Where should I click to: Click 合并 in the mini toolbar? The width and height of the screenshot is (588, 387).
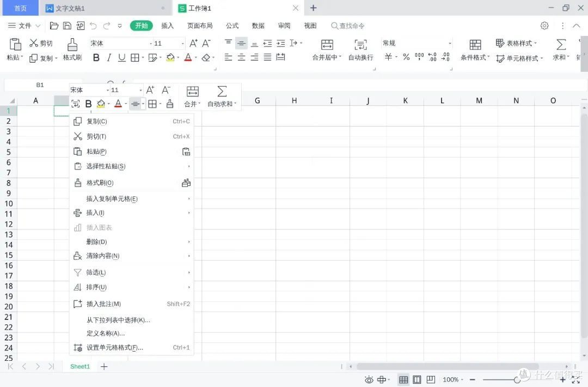[192, 96]
